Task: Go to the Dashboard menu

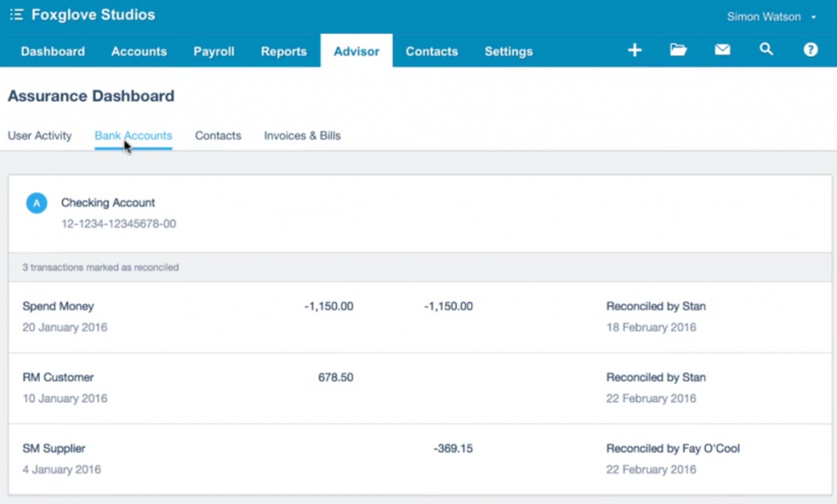Action: [x=52, y=51]
